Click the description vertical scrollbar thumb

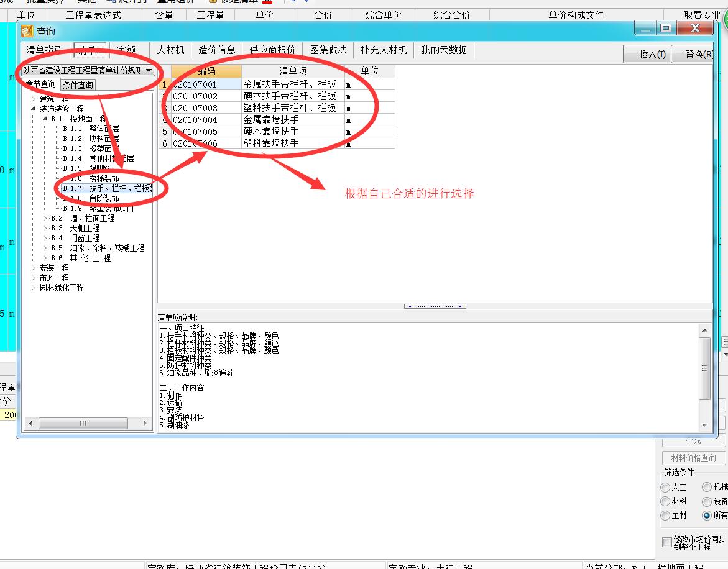(704, 368)
